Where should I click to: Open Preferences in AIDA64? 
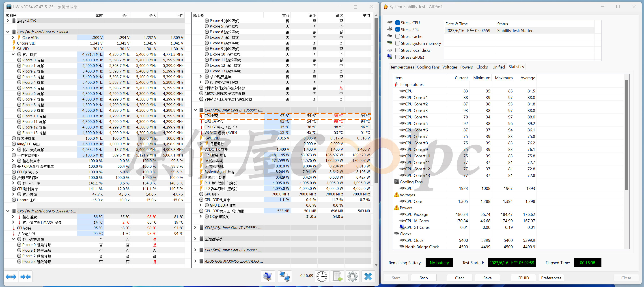(551, 278)
